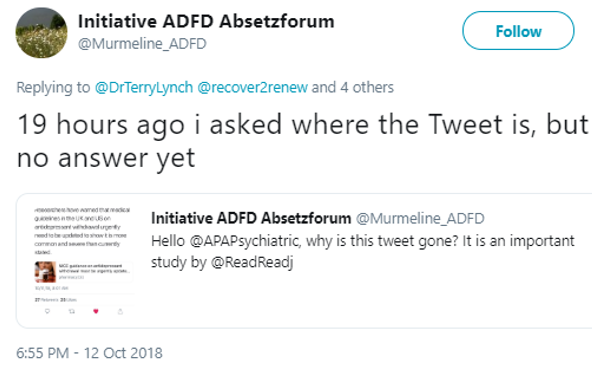Open the Initiative ADFD profile avatar
The height and width of the screenshot is (372, 592).
42,32
